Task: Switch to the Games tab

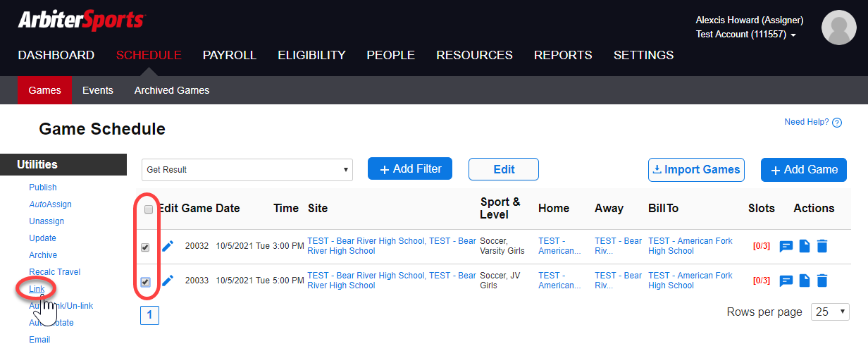Action: coord(45,90)
